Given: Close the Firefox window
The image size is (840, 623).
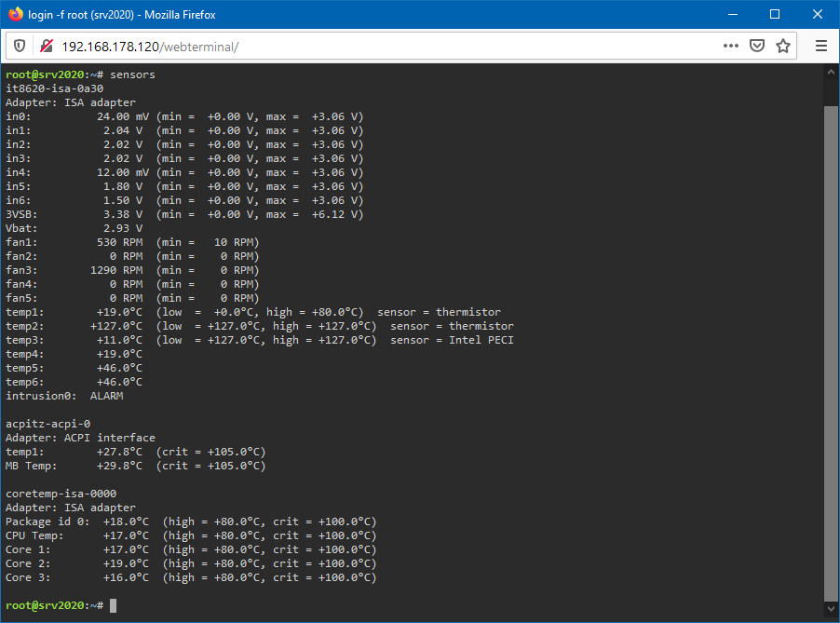Looking at the screenshot, I should 817,15.
